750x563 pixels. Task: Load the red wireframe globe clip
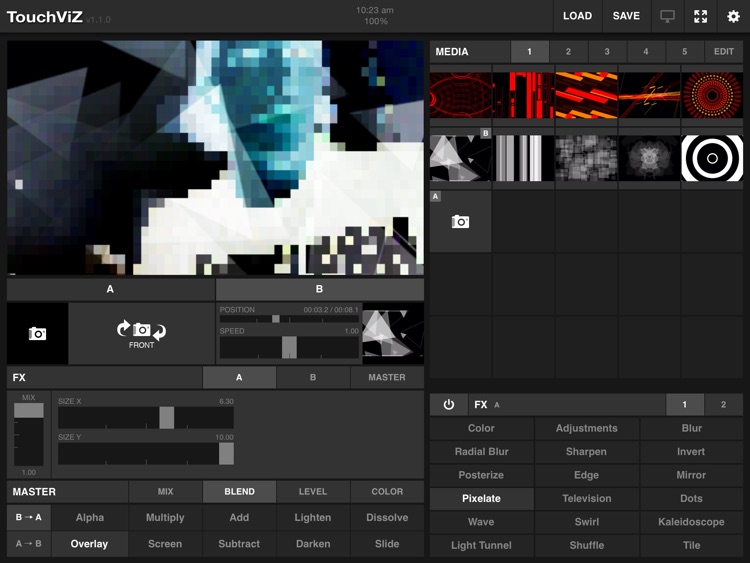[461, 95]
